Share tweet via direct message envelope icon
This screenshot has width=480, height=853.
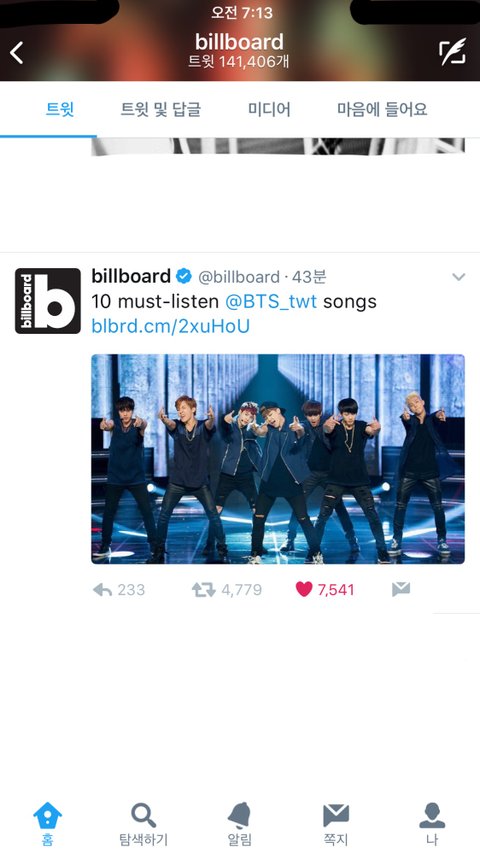pyautogui.click(x=401, y=589)
